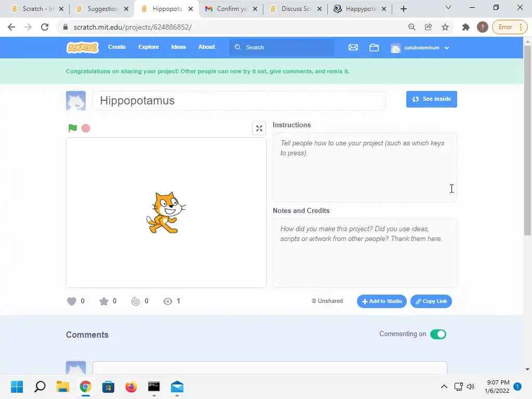Open the browser zoom magnifier icon
Viewport: 532px width, 399px height.
point(411,27)
